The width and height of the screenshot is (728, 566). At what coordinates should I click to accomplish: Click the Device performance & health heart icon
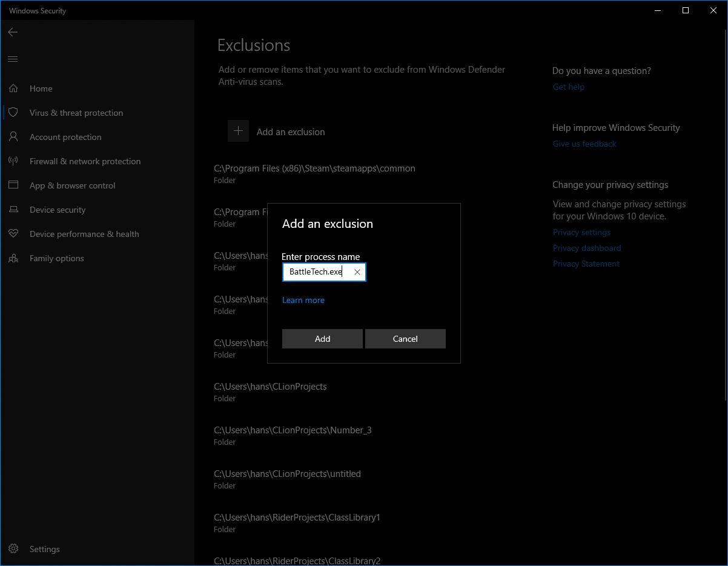click(13, 234)
